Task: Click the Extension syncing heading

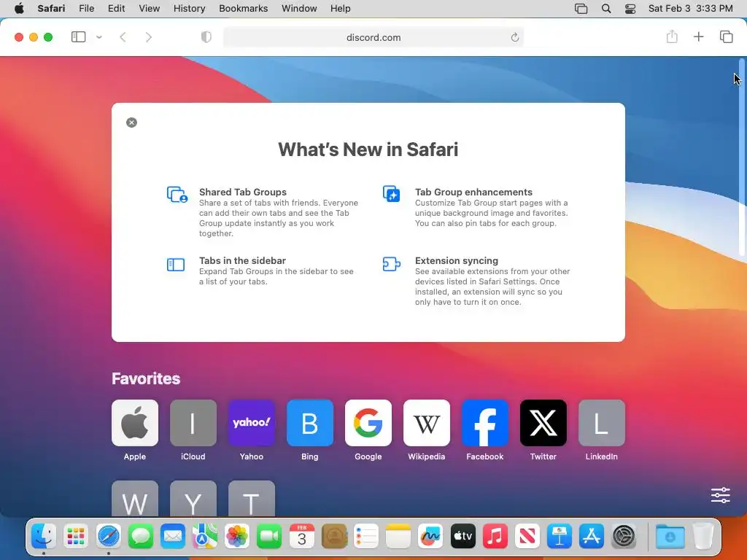Action: 457,260
